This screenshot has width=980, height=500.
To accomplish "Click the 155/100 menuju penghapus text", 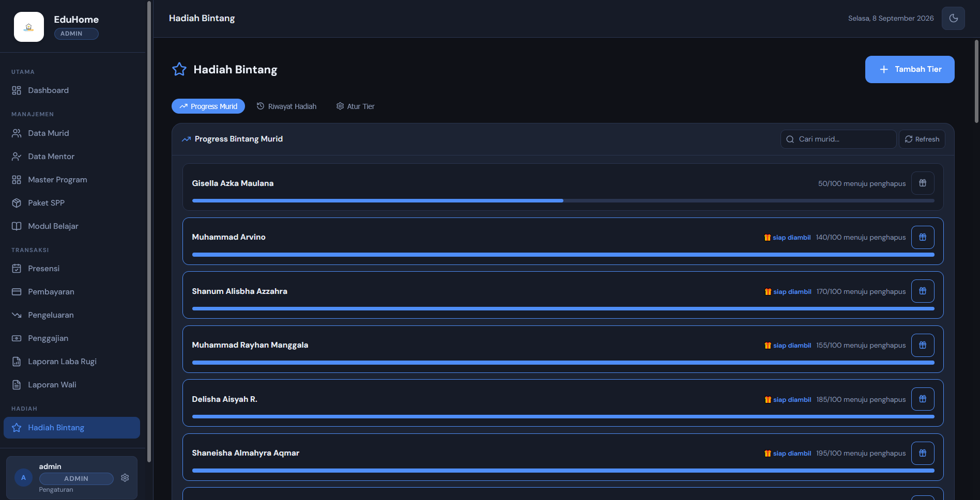I will [861, 345].
